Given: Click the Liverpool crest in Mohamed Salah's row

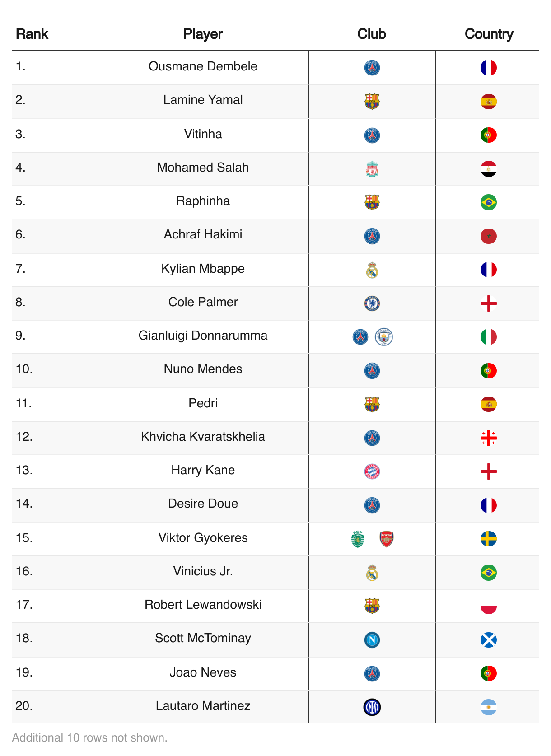Looking at the screenshot, I should point(372,169).
